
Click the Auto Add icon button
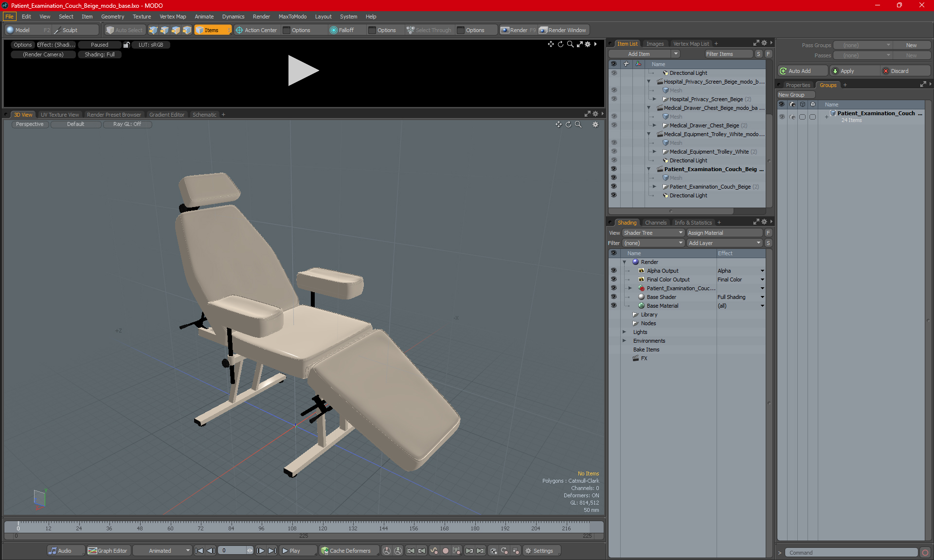coord(802,71)
